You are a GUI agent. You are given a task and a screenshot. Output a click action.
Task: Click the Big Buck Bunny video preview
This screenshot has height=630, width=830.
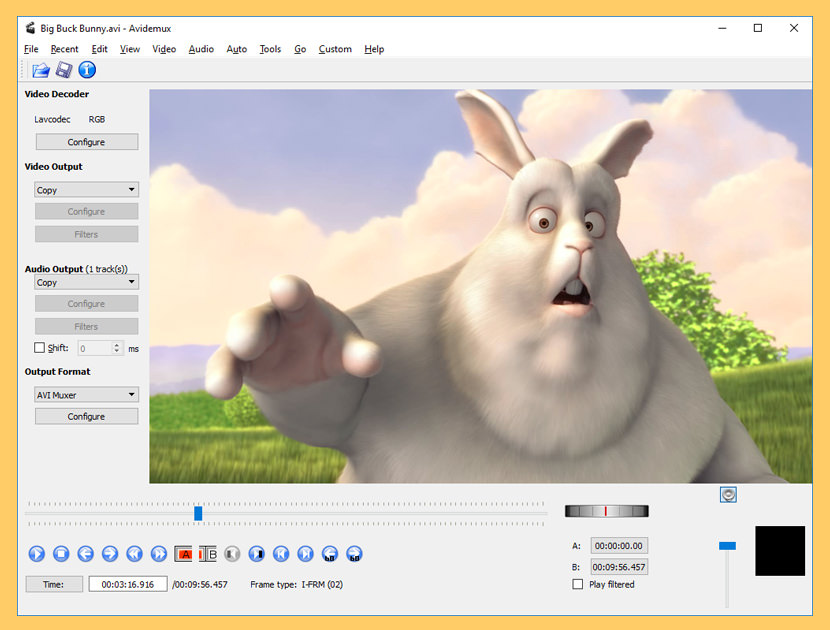click(481, 286)
